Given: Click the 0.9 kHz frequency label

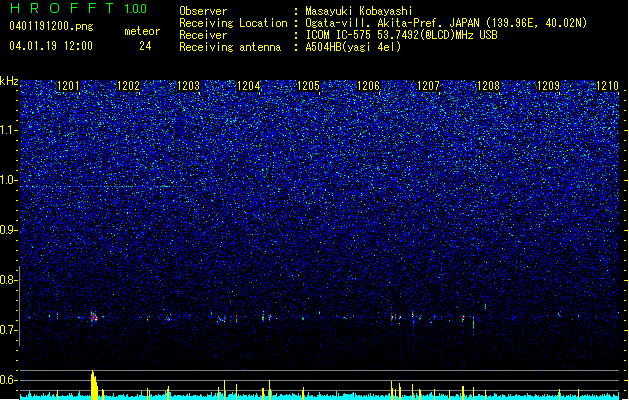Looking at the screenshot, I should [x=9, y=230].
